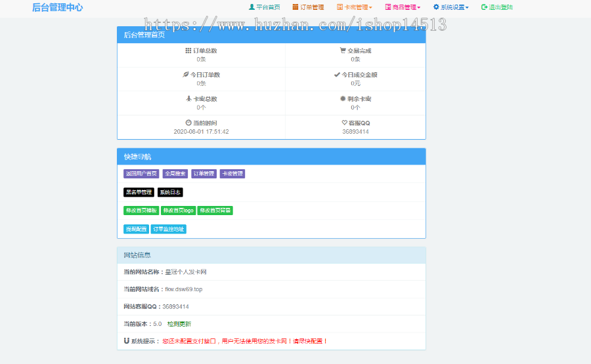Go to 后台管理中心 brand title
591x364 pixels.
(x=58, y=8)
